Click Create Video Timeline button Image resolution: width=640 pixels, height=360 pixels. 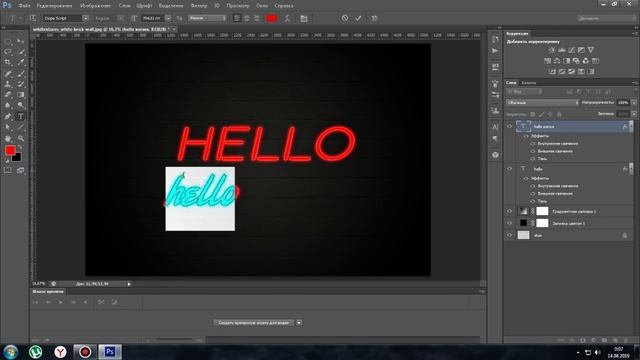pos(253,323)
